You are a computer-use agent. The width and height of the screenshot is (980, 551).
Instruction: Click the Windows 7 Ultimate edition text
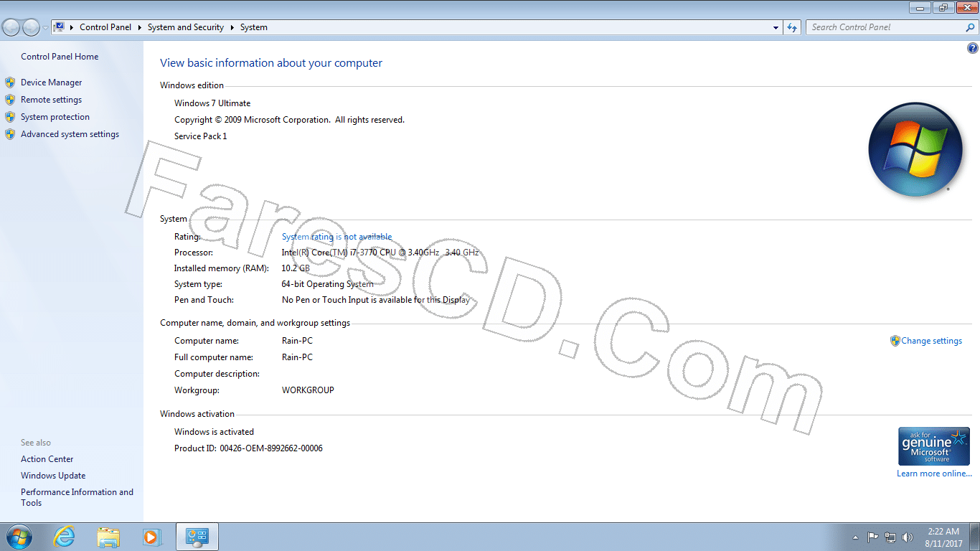click(x=212, y=103)
